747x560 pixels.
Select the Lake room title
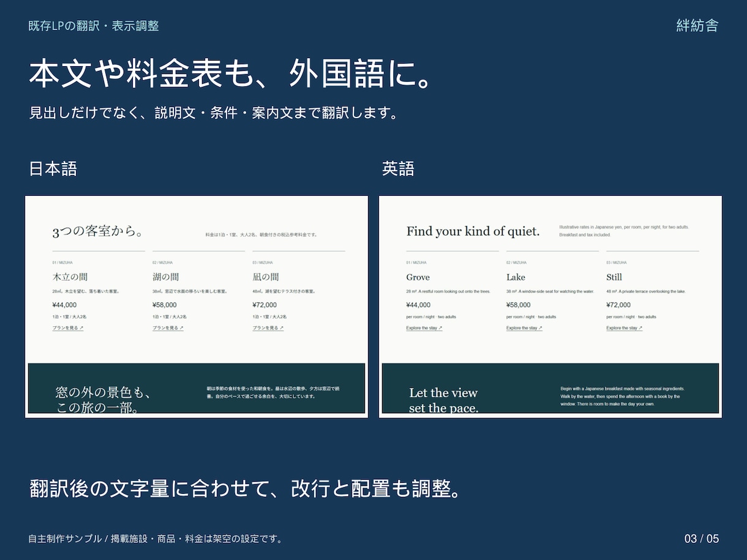click(x=516, y=277)
